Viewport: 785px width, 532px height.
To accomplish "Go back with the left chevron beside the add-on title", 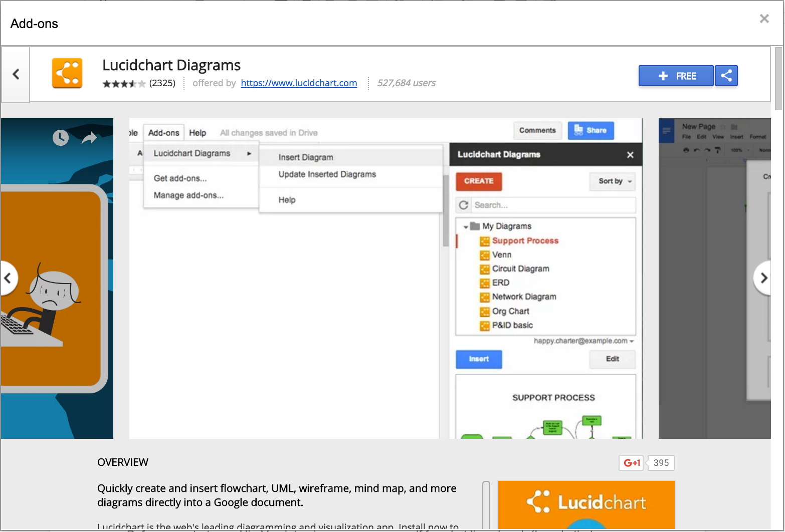I will click(x=16, y=74).
